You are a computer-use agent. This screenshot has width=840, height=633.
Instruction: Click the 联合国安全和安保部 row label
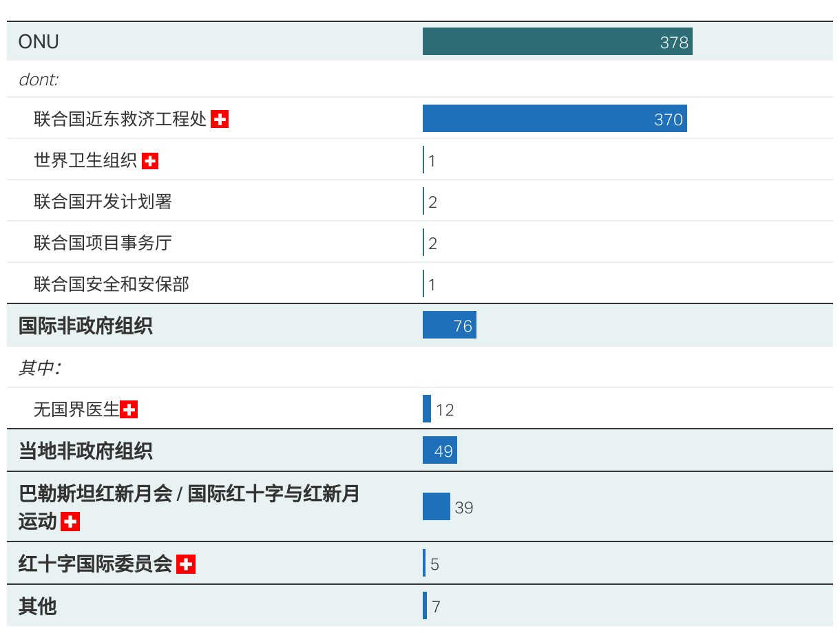[x=112, y=284]
